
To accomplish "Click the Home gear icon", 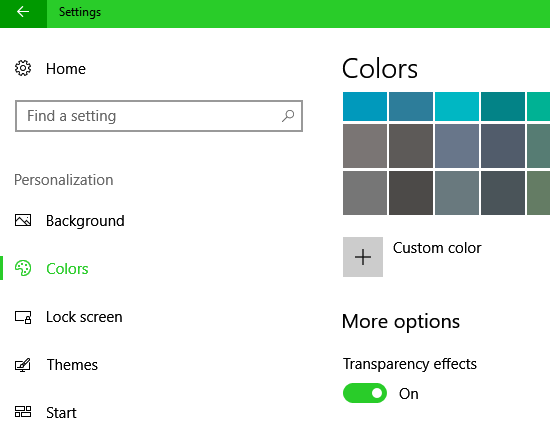I will click(x=23, y=68).
